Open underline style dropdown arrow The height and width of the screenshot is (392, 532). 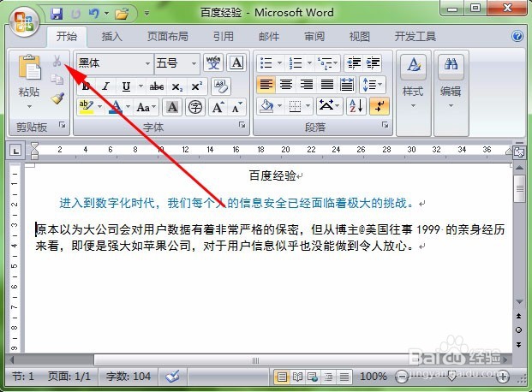pyautogui.click(x=140, y=86)
